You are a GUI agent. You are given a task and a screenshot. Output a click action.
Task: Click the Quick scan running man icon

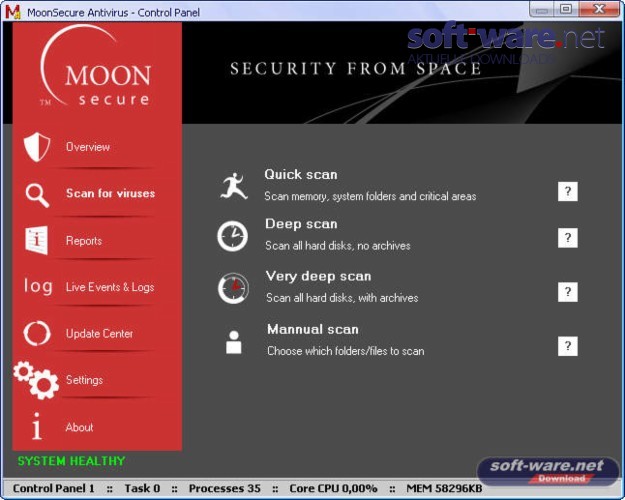pos(234,185)
